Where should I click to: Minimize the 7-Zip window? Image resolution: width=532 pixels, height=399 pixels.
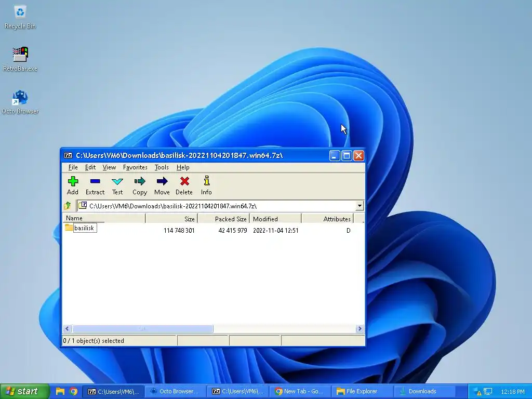pos(334,156)
